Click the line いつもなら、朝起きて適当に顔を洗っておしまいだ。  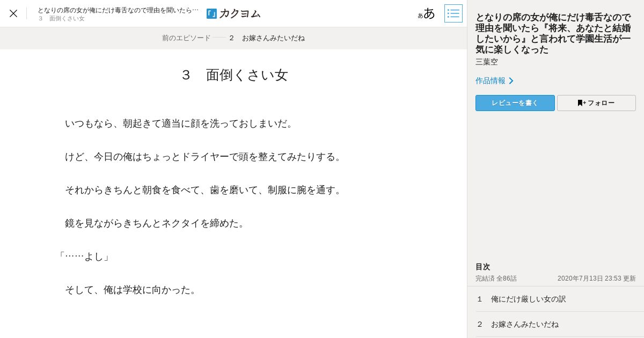point(181,123)
